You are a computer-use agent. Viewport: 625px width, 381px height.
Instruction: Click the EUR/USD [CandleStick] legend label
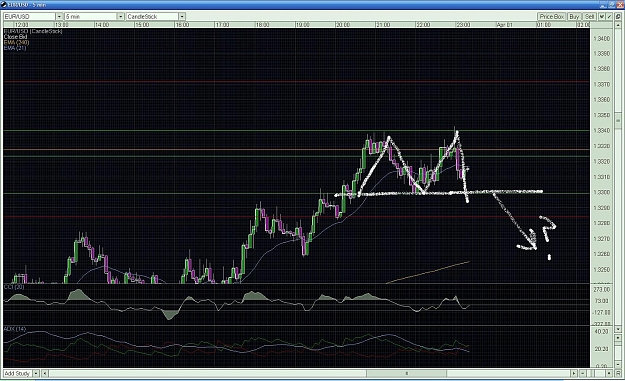(x=33, y=31)
